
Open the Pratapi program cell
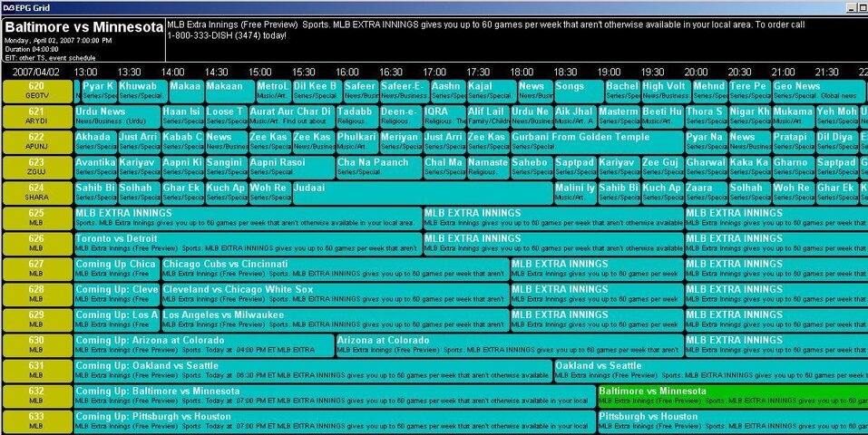tap(794, 142)
